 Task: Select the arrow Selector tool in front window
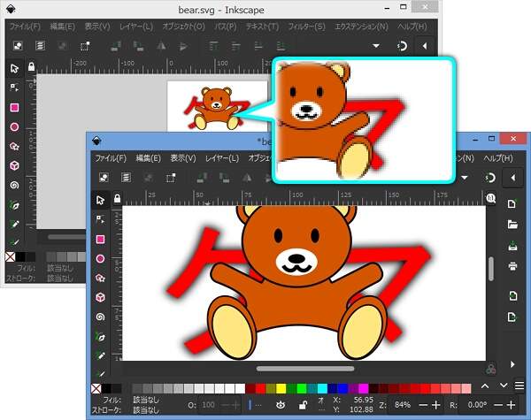pos(100,200)
